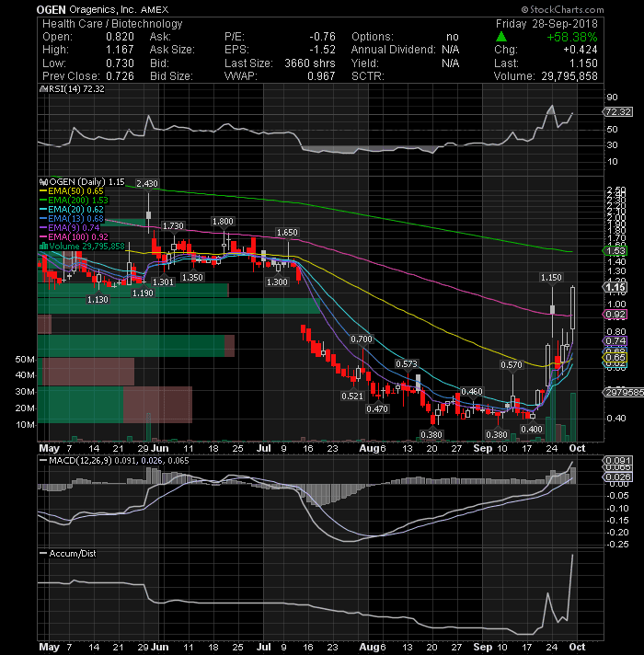Click the 0.460 price label
Screen dimensions: 644x655
point(472,391)
